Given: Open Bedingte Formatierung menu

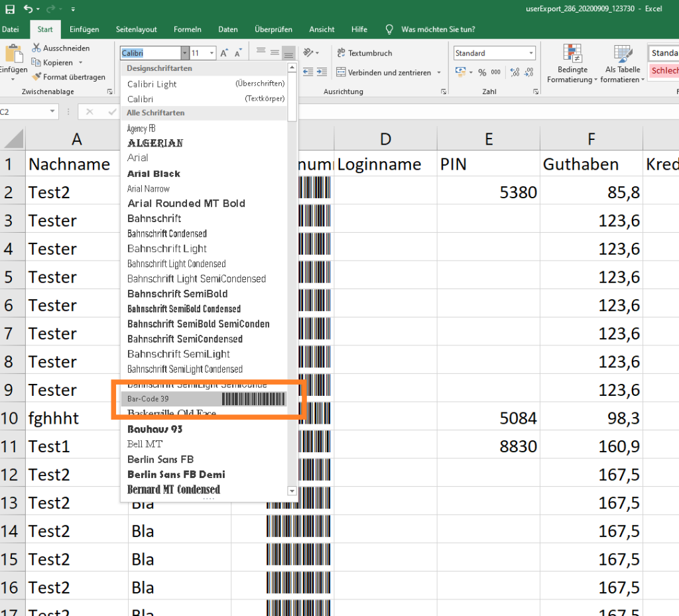Looking at the screenshot, I should (x=572, y=63).
